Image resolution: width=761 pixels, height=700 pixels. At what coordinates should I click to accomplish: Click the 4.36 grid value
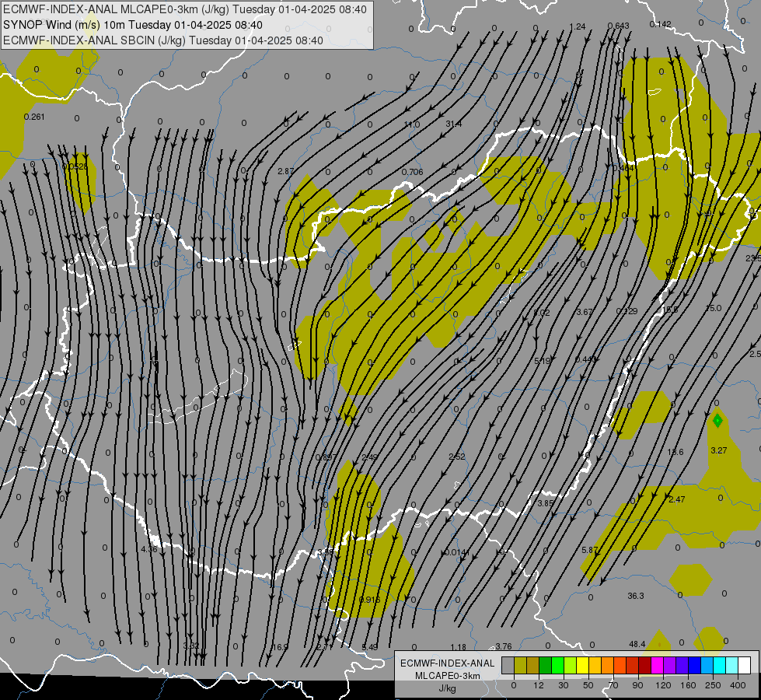[x=149, y=549]
